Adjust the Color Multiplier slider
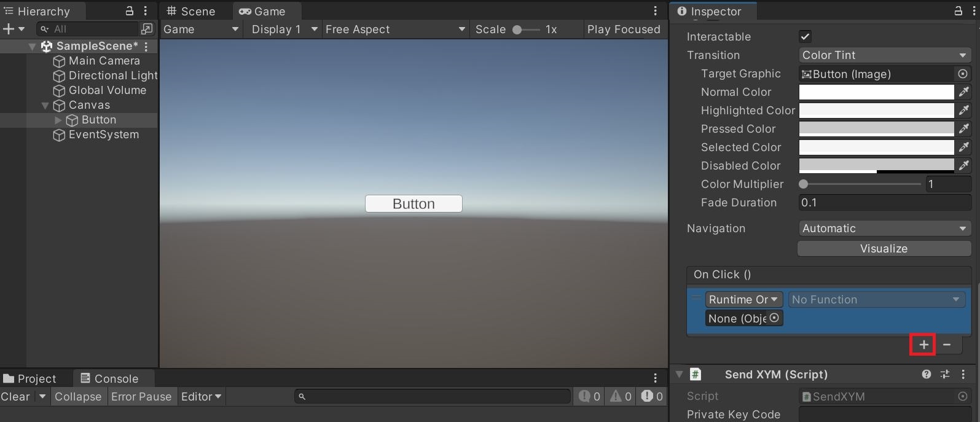The image size is (980, 422). click(x=861, y=184)
